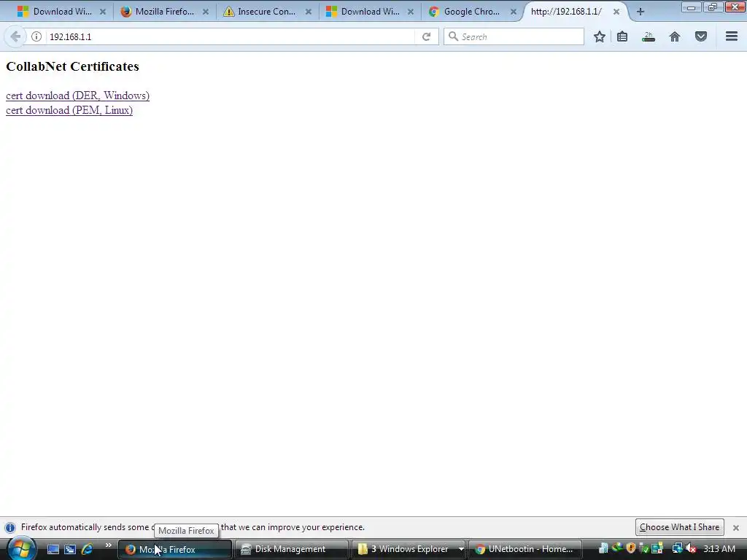Launch Internet Explorer from quick launch

pos(88,549)
